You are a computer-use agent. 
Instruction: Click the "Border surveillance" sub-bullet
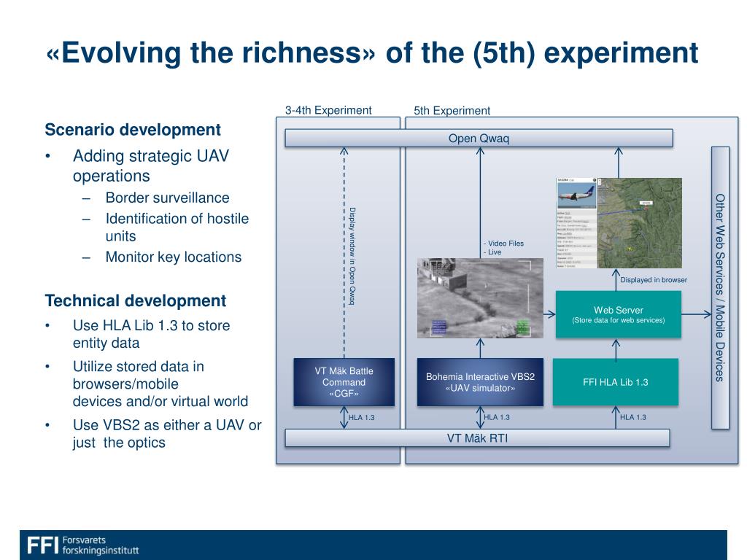tap(167, 198)
